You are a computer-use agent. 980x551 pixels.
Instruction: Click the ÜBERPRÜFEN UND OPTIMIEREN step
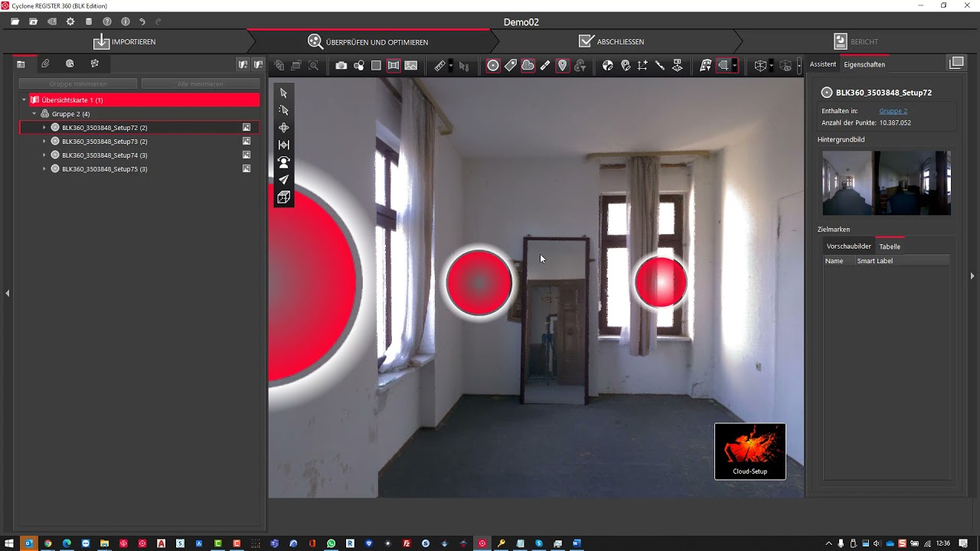(368, 41)
